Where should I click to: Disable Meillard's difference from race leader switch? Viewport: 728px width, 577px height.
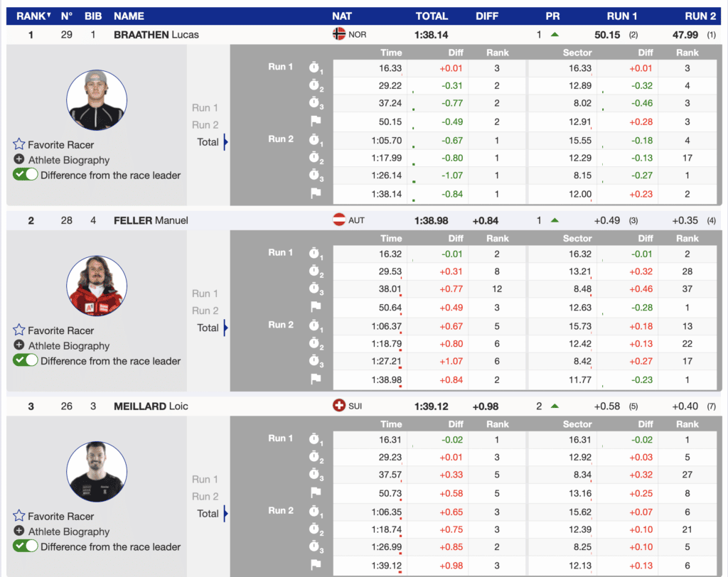pyautogui.click(x=26, y=546)
